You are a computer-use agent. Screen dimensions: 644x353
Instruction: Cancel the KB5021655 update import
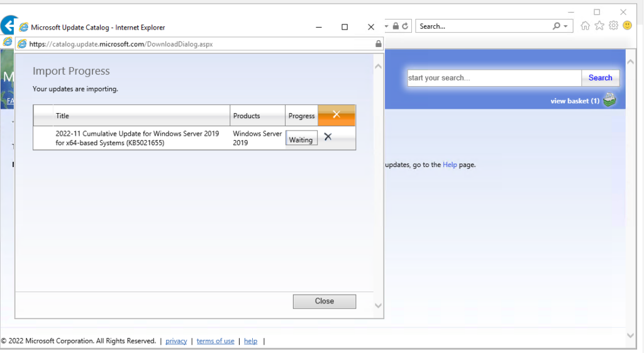328,137
